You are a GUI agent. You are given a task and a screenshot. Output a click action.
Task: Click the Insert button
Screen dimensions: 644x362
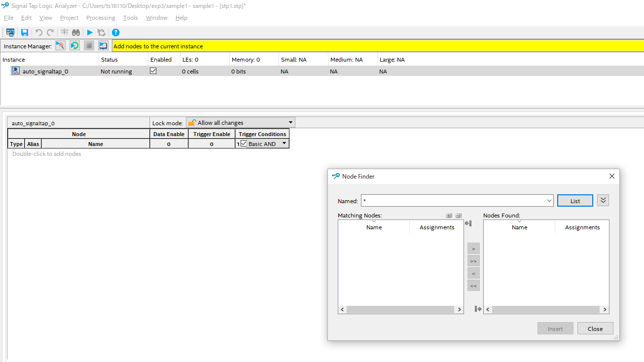555,328
